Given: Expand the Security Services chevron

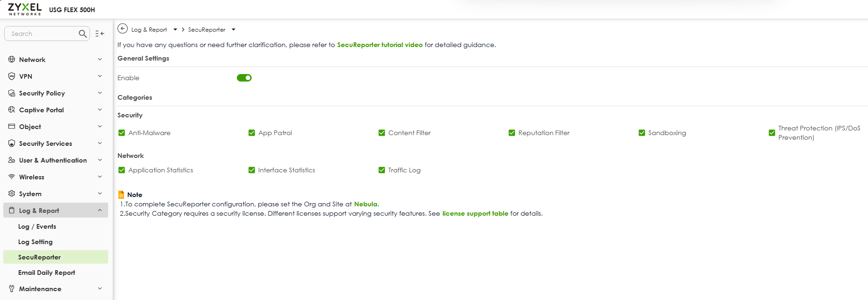Looking at the screenshot, I should click(x=100, y=143).
